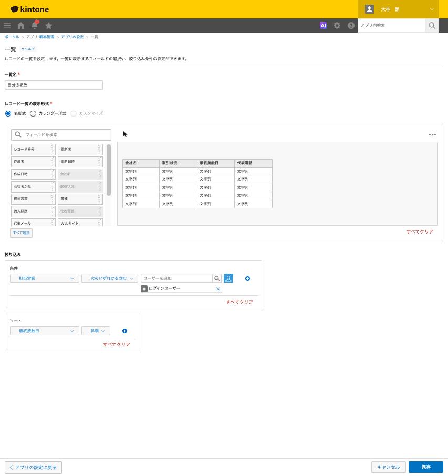448x476 pixels.
Task: Open the user account menu
Action: click(398, 9)
